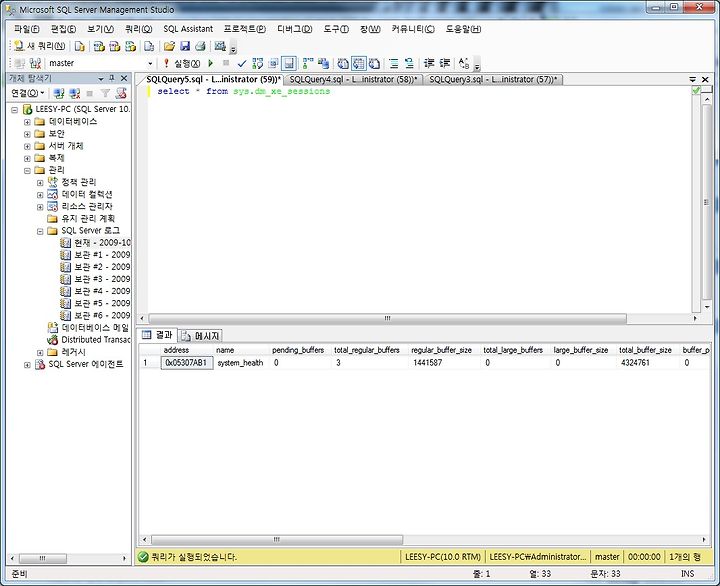Click the Print icon in the toolbar
720x586 pixels.
point(200,46)
